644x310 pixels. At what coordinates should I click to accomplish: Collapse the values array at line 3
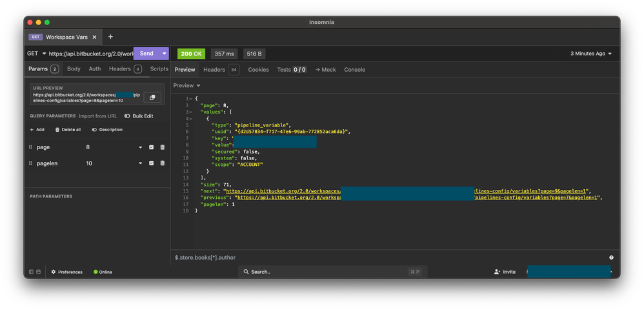191,112
